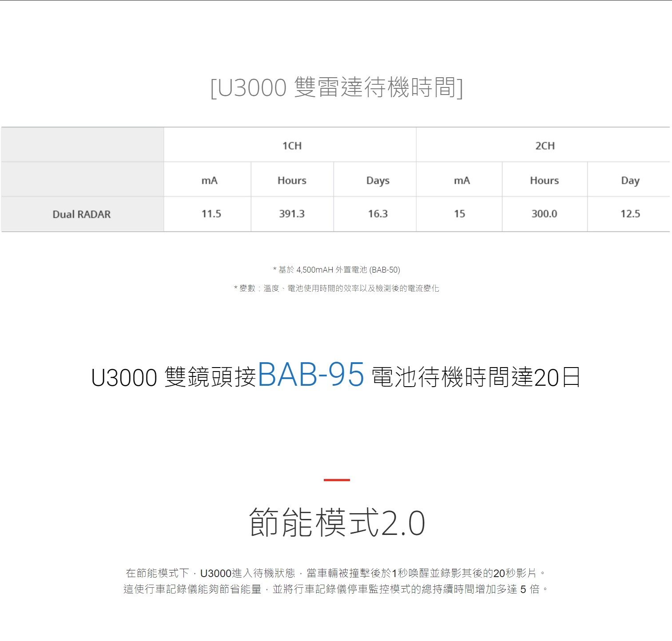Viewport: 672px width, 641px height.
Task: Click the text 電池待機時間達20日
Action: coord(476,377)
